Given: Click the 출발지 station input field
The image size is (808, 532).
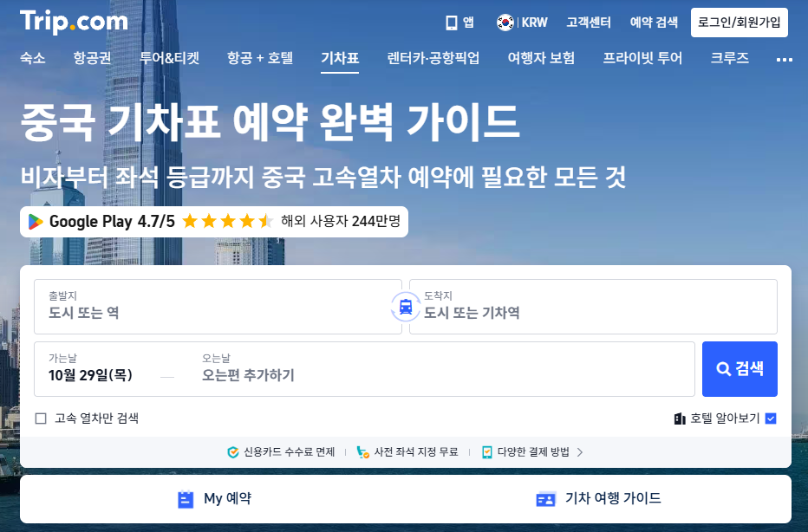Looking at the screenshot, I should tap(218, 307).
